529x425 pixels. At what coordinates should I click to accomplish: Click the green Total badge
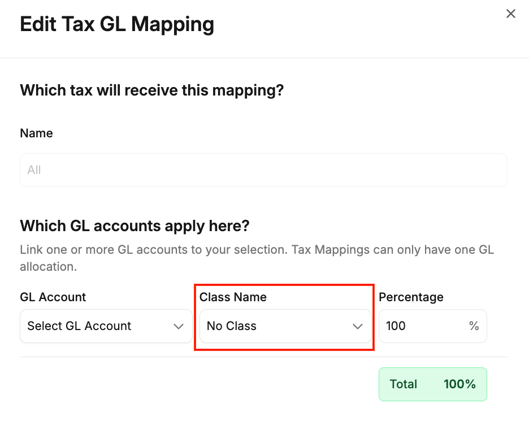click(433, 384)
